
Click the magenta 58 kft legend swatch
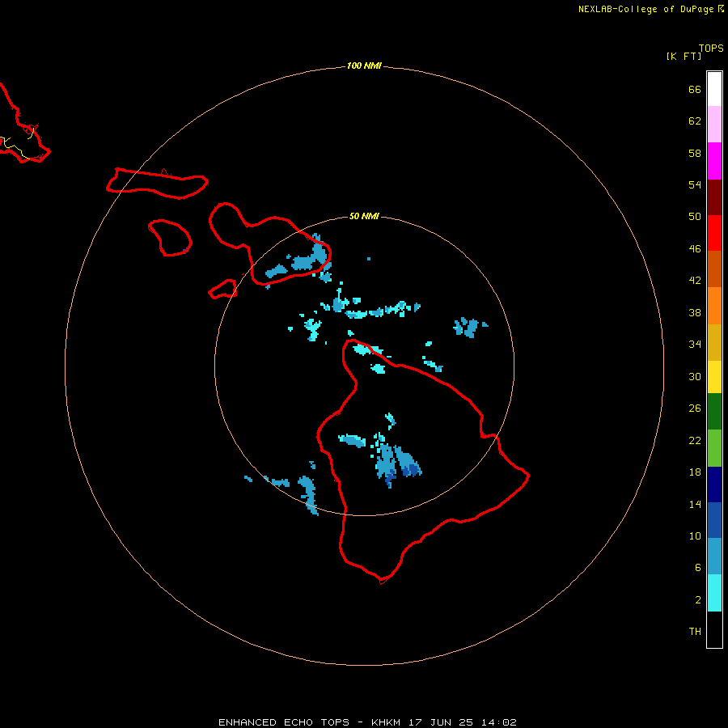714,161
